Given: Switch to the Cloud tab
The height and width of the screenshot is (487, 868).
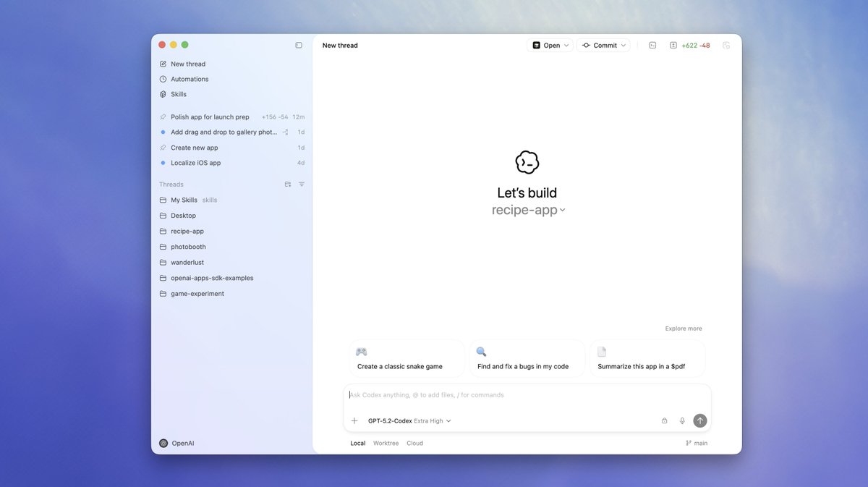Looking at the screenshot, I should coord(414,443).
